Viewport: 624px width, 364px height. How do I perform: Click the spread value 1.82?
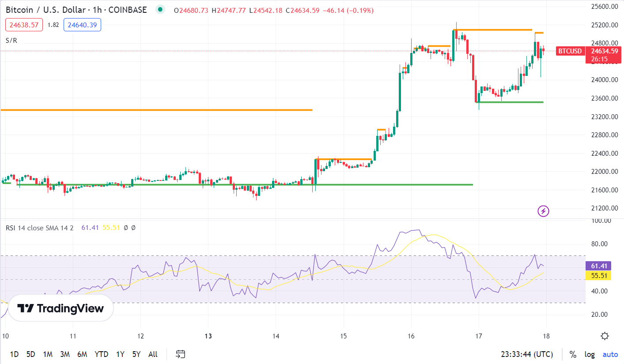point(53,25)
